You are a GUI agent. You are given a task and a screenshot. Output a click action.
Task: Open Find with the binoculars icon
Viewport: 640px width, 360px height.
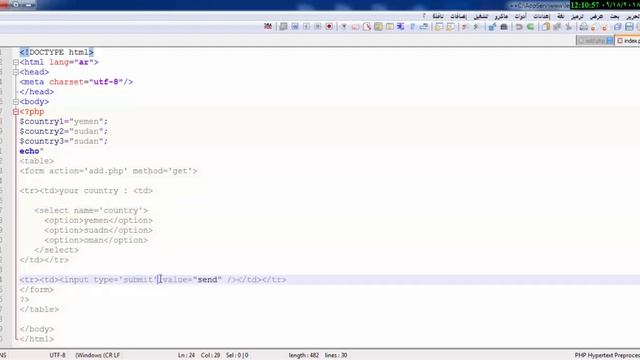point(504,27)
